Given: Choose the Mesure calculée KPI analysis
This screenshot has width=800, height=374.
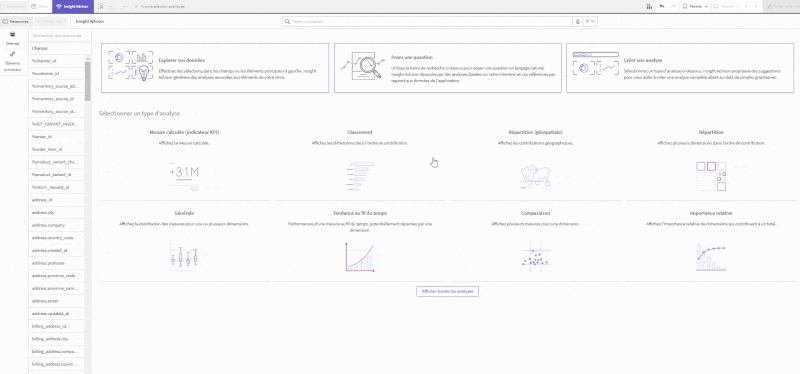Looking at the screenshot, I should pos(184,162).
